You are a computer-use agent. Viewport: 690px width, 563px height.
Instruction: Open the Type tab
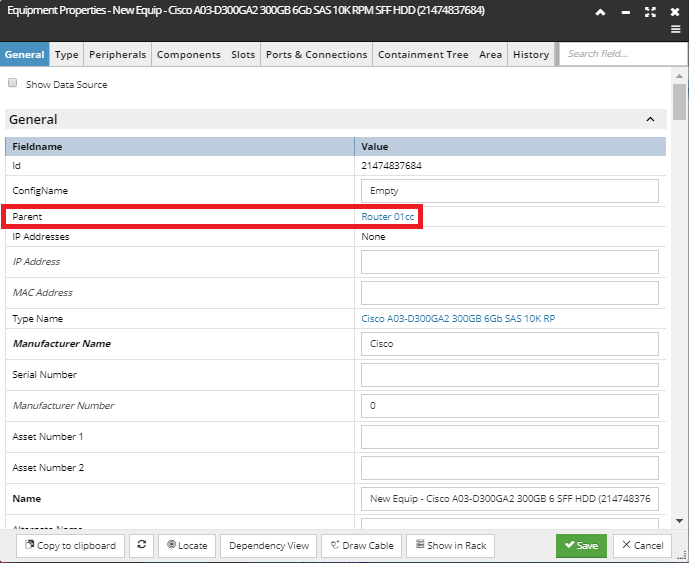[x=66, y=55]
